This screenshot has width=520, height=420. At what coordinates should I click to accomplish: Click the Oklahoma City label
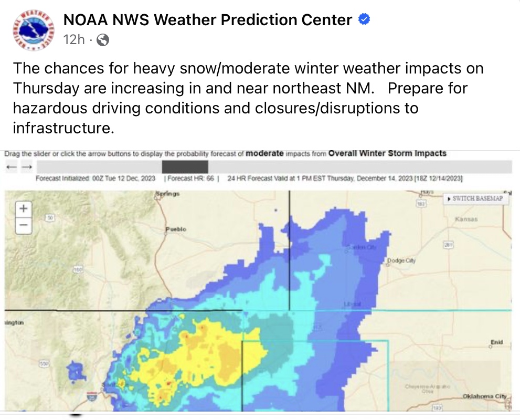click(484, 396)
